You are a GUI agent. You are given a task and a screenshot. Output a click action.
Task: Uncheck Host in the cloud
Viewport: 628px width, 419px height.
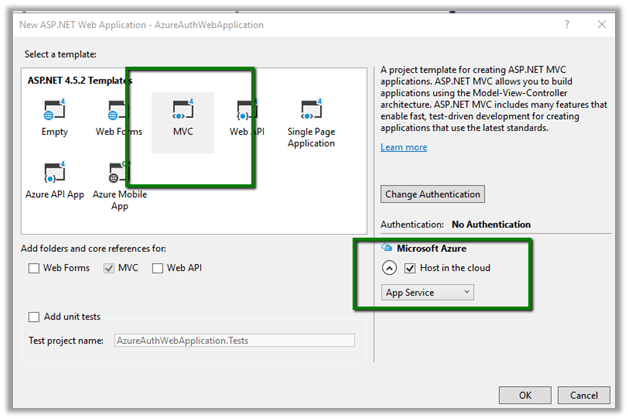pos(411,268)
